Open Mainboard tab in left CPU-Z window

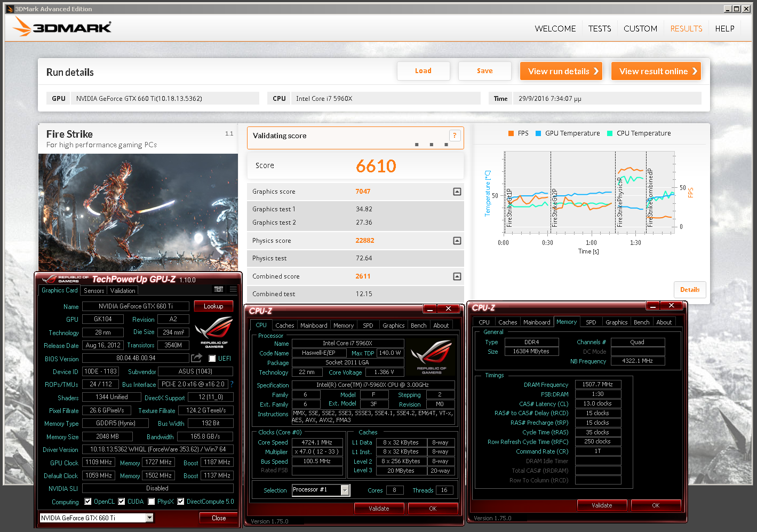[x=314, y=325]
